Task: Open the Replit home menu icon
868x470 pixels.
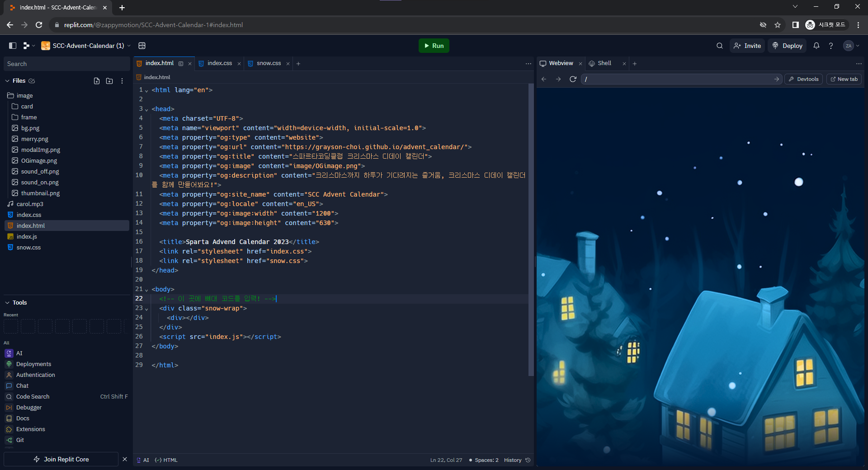Action: pos(29,46)
